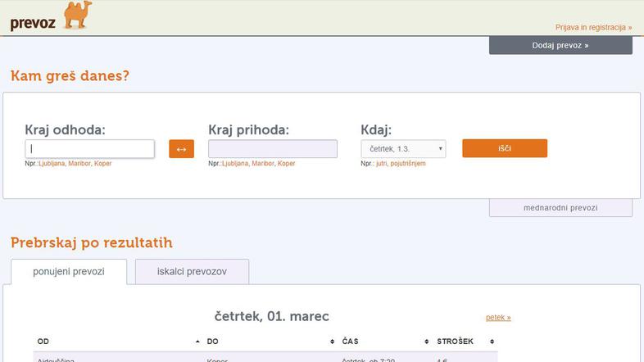Sort table by DO column
This screenshot has width=644, height=362.
270,342
